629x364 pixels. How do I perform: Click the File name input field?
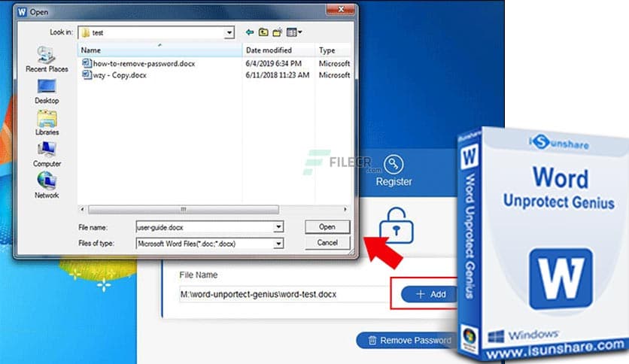(205, 227)
